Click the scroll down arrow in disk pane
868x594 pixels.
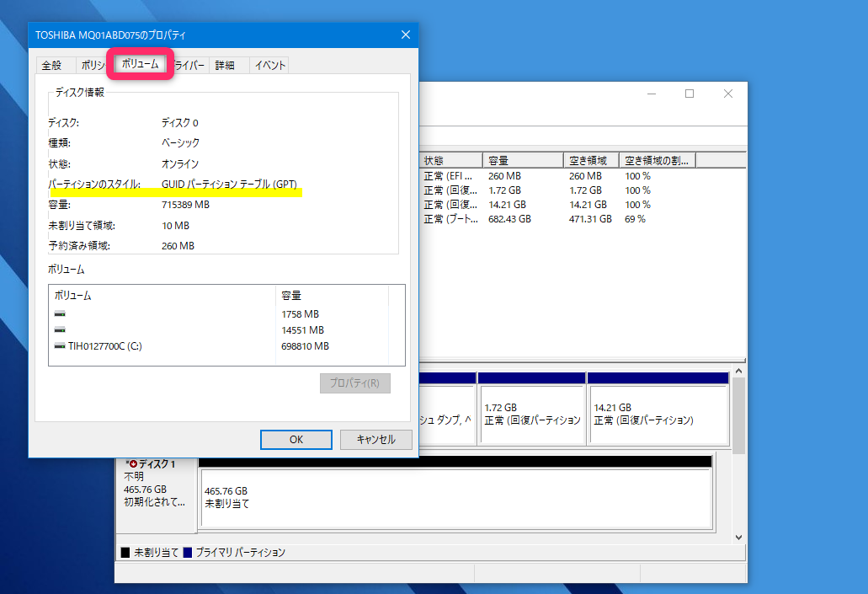pos(738,537)
